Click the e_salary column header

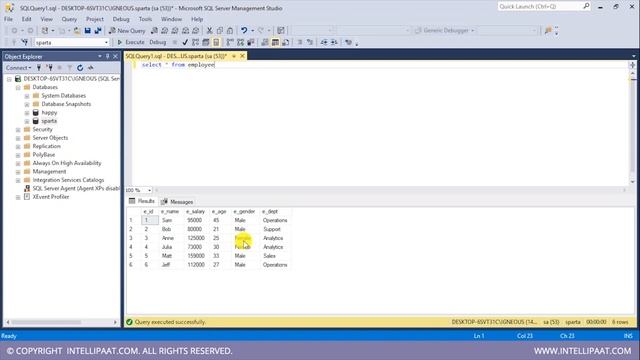pyautogui.click(x=195, y=211)
